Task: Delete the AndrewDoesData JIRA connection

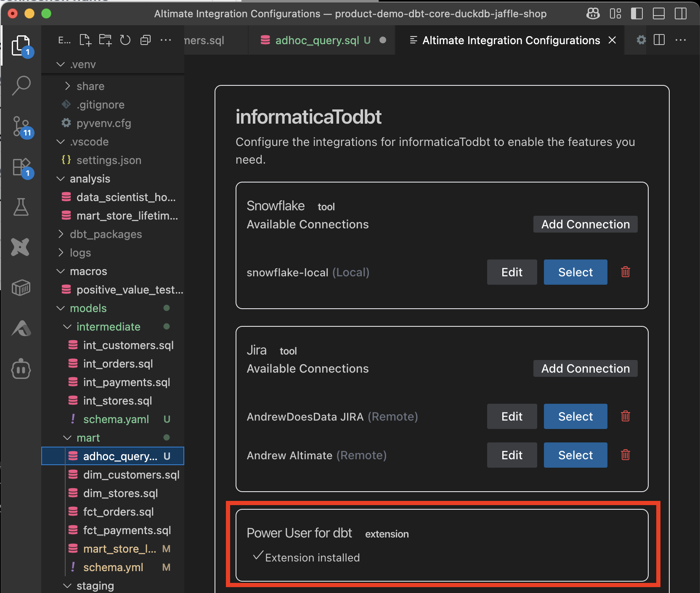Action: [x=626, y=416]
